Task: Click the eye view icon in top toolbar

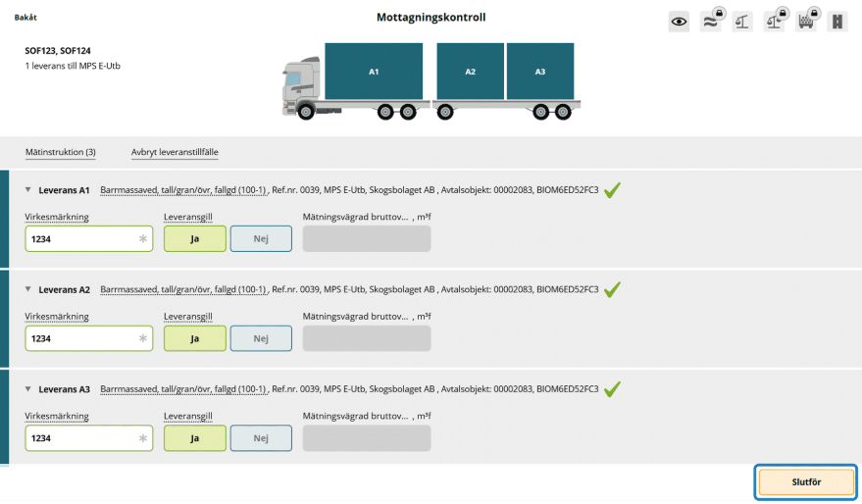Action: 679,22
